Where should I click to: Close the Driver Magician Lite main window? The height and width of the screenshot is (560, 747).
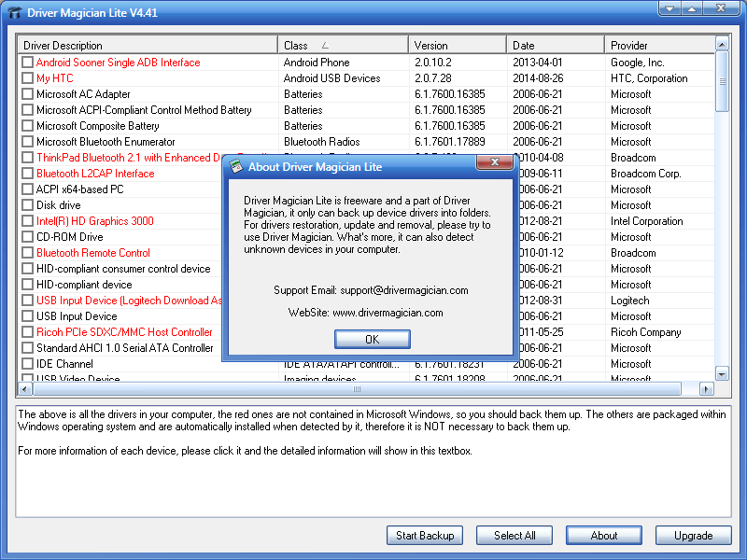(x=721, y=8)
